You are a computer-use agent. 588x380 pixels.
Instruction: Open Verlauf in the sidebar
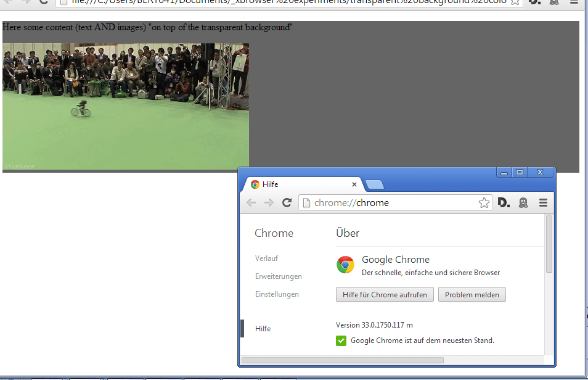click(267, 258)
